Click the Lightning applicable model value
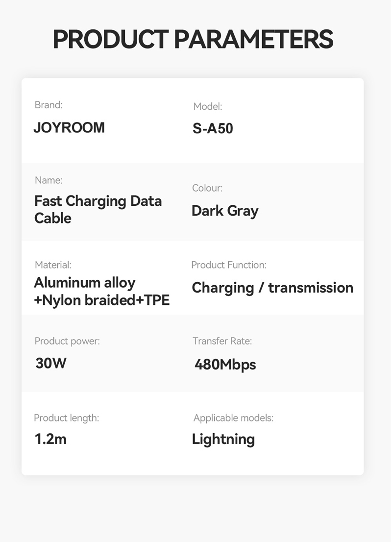The width and height of the screenshot is (392, 542). pos(223,440)
